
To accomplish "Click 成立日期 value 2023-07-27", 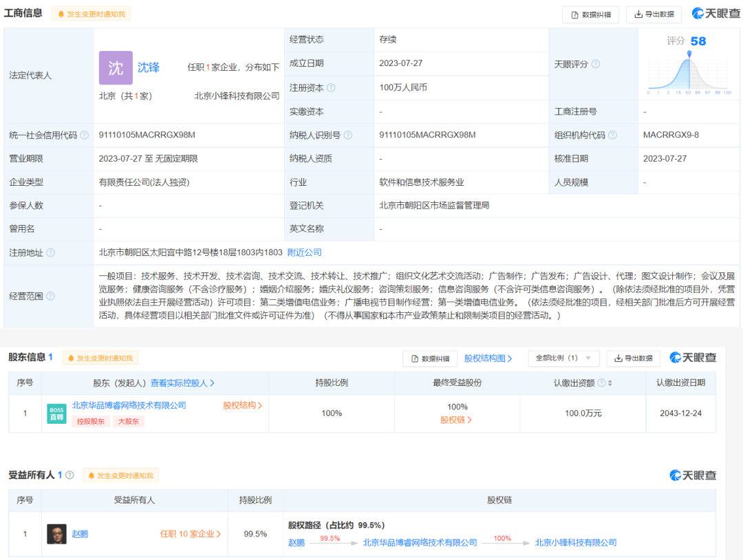I will coord(401,63).
